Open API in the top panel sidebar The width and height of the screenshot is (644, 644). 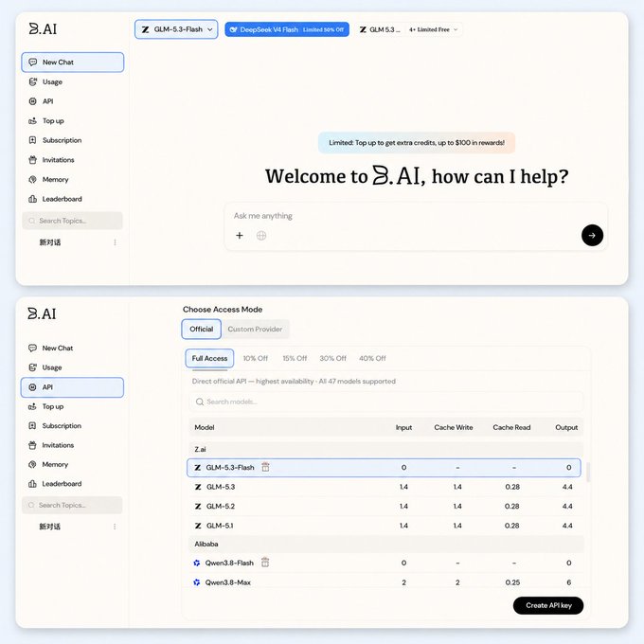[x=73, y=101]
